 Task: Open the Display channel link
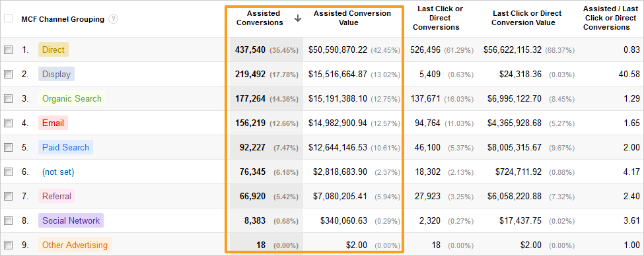[x=56, y=75]
